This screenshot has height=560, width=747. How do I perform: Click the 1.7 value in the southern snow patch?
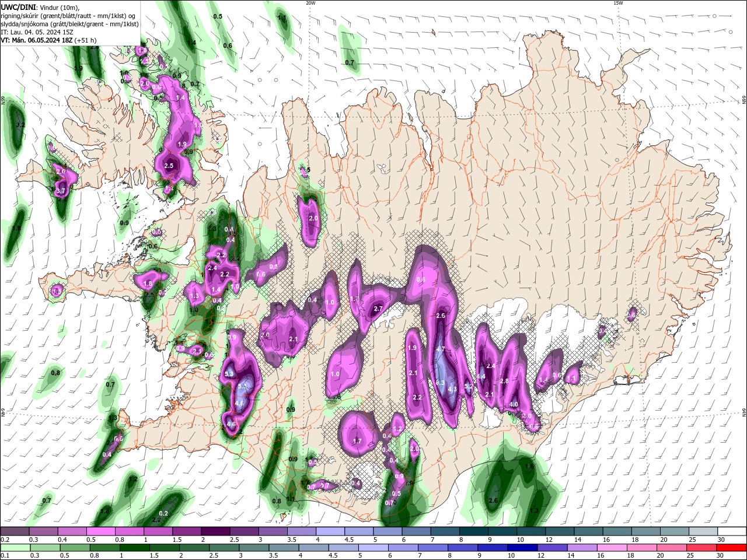[358, 441]
